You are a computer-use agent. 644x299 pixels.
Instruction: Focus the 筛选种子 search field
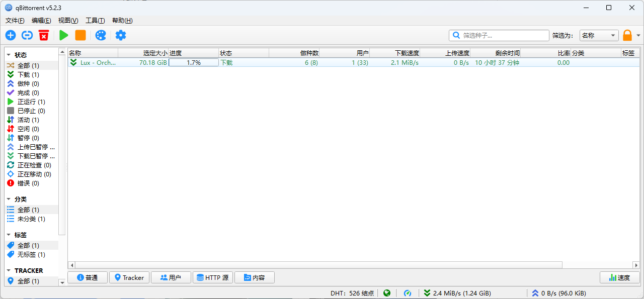pos(499,35)
